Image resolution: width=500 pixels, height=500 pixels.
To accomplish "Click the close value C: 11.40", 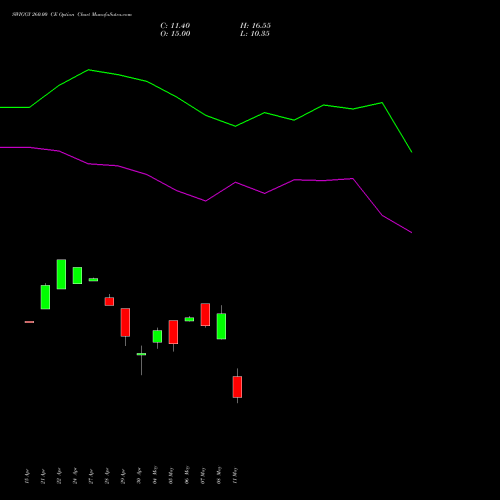I will [x=175, y=26].
